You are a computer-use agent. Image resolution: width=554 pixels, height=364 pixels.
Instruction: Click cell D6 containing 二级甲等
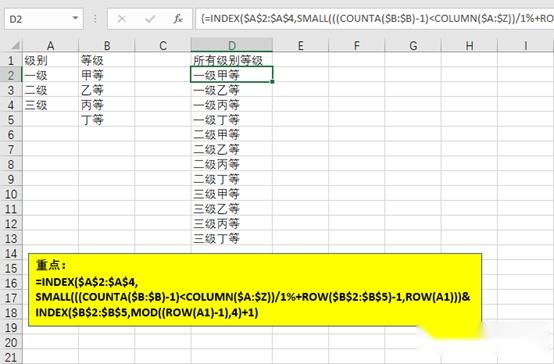point(232,135)
